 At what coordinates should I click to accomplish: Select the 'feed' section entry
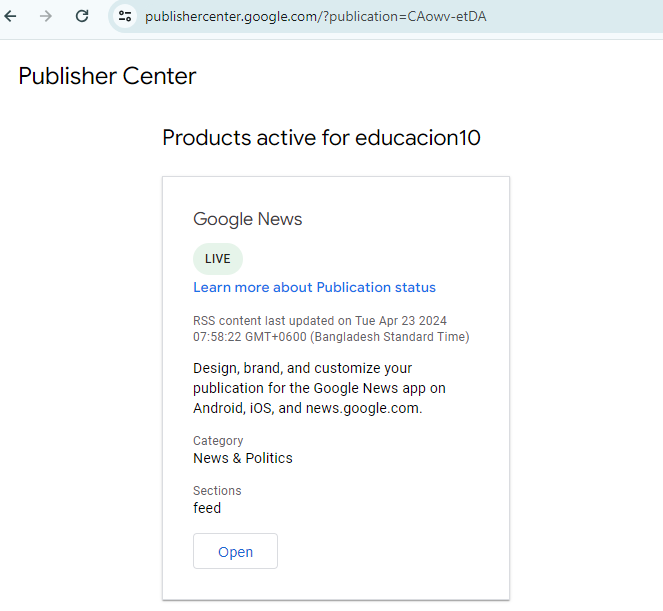tap(207, 508)
